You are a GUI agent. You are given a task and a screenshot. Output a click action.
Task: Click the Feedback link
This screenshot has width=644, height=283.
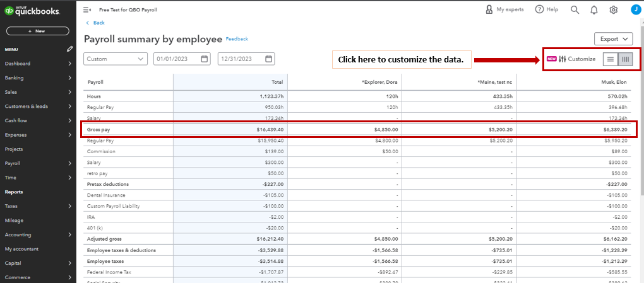pyautogui.click(x=237, y=39)
